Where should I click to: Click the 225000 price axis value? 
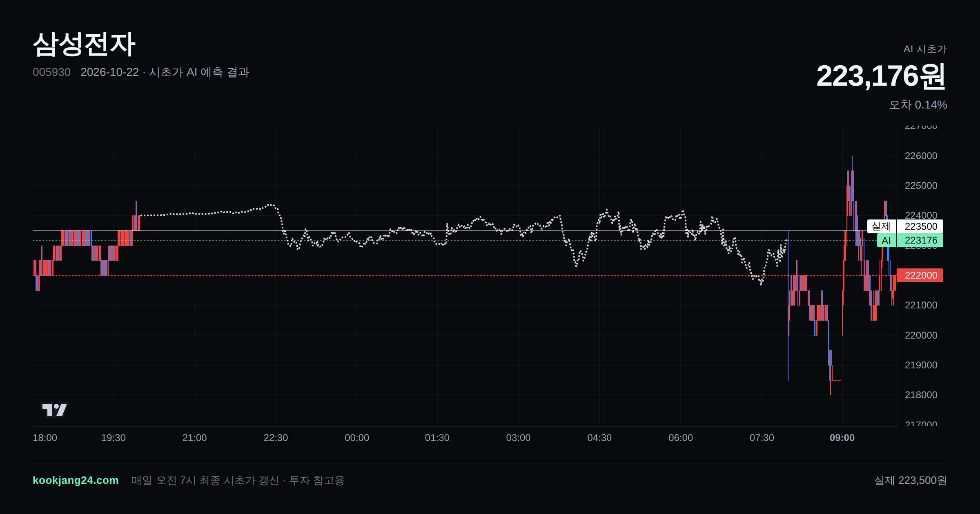[921, 186]
